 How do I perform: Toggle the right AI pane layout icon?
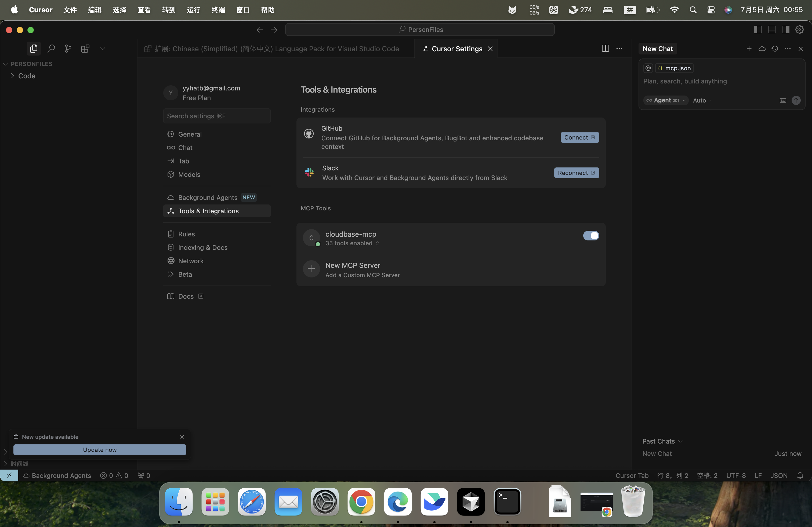click(x=785, y=30)
